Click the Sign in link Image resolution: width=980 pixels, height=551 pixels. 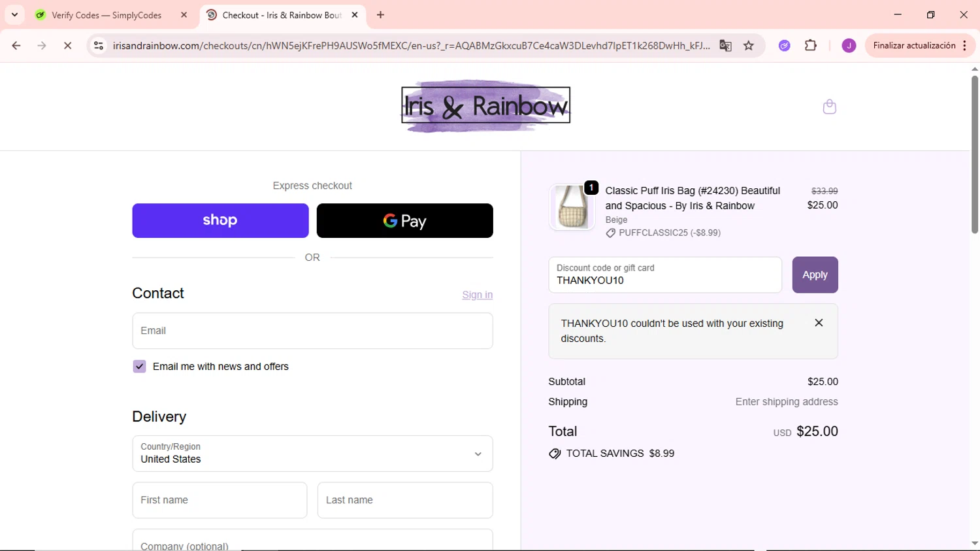(x=477, y=295)
